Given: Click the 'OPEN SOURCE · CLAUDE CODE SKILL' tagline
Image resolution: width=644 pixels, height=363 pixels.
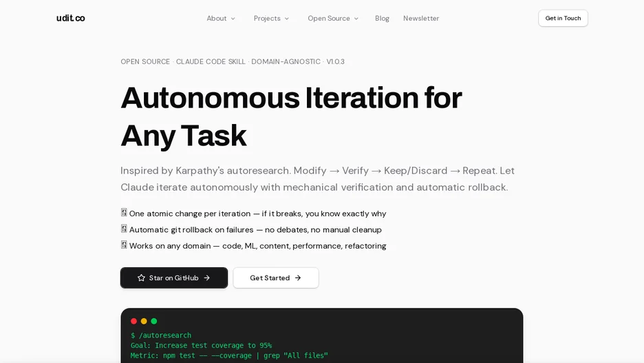Looking at the screenshot, I should coord(233,62).
